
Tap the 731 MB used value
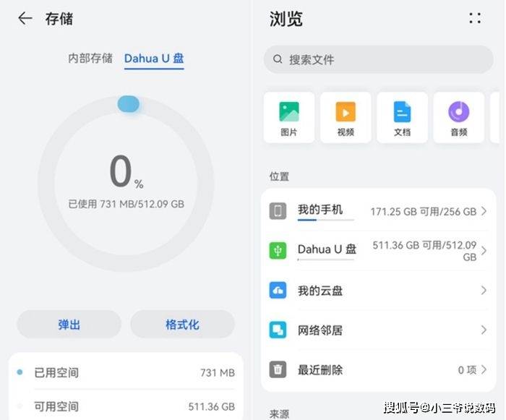[218, 372]
